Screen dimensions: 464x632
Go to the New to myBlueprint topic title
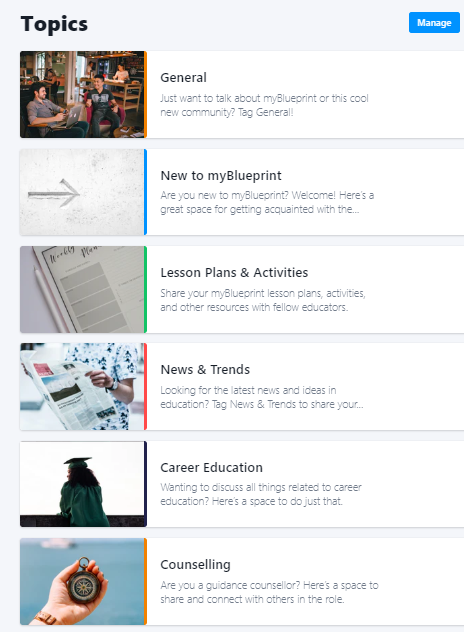[x=221, y=175]
